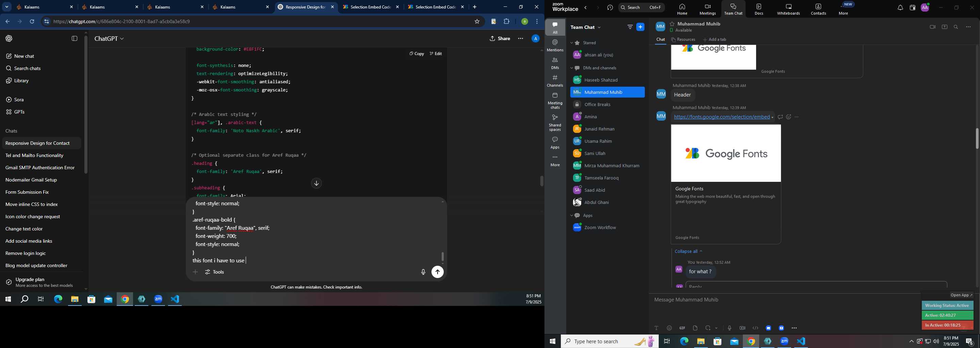Click Zoom search box
Image resolution: width=980 pixels, height=348 pixels.
point(641,7)
